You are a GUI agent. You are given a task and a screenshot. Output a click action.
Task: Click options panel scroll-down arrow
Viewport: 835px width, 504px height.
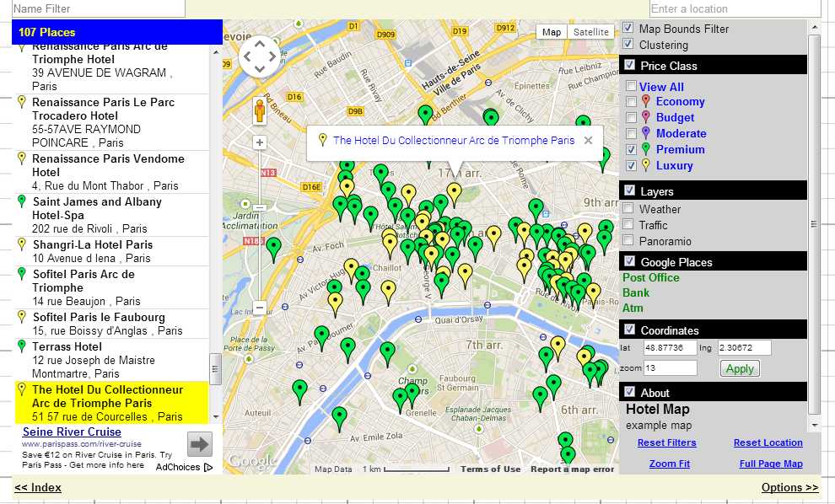pos(814,425)
